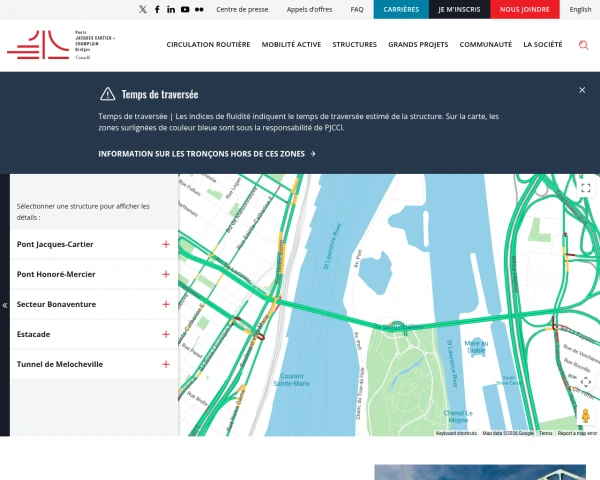Screen dimensions: 600x480
Task: Open the Circulation routière menu
Action: (209, 45)
